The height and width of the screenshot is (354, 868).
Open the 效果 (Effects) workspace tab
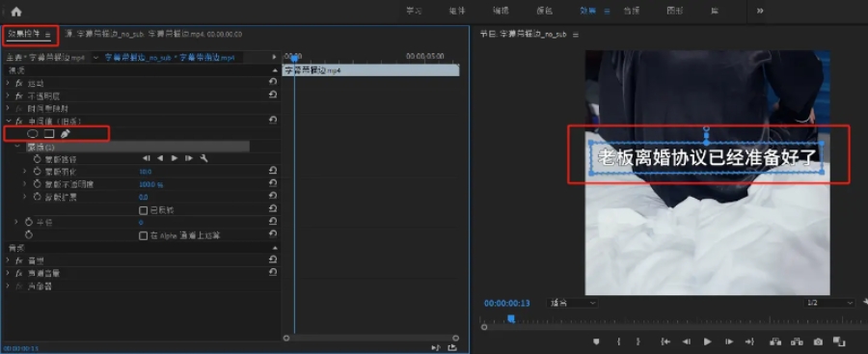pyautogui.click(x=588, y=11)
